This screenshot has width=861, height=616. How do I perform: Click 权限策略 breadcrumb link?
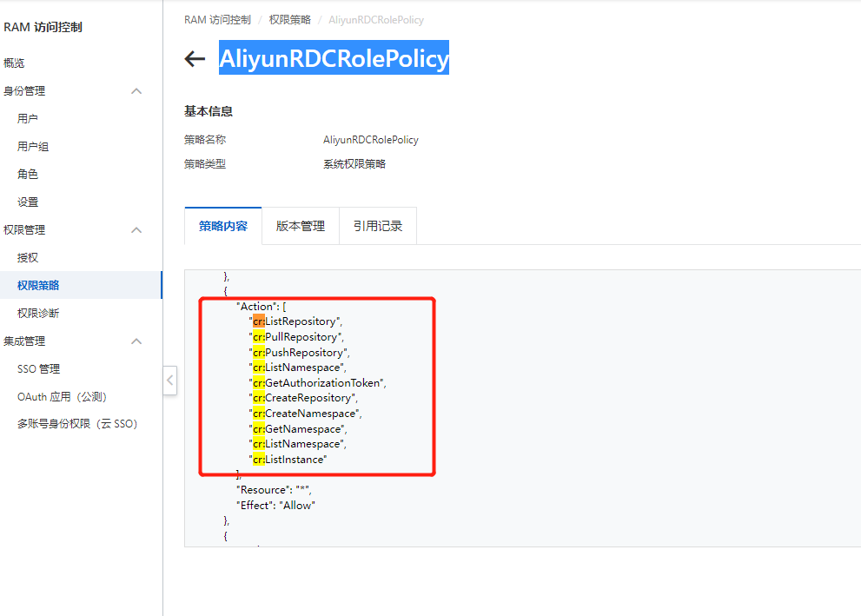290,20
